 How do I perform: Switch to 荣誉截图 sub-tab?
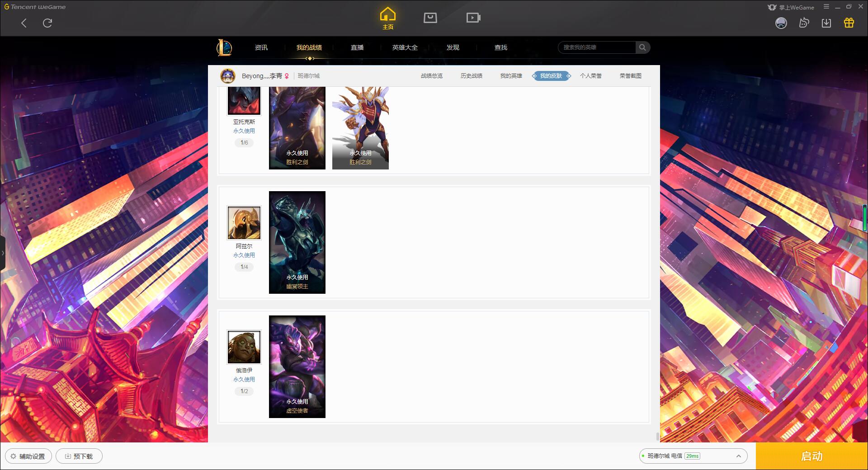(x=631, y=76)
